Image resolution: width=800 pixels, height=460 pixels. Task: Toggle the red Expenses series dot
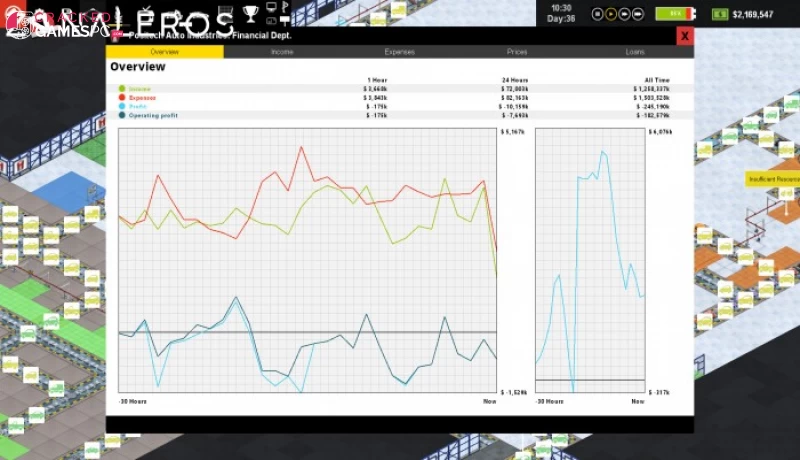122,98
